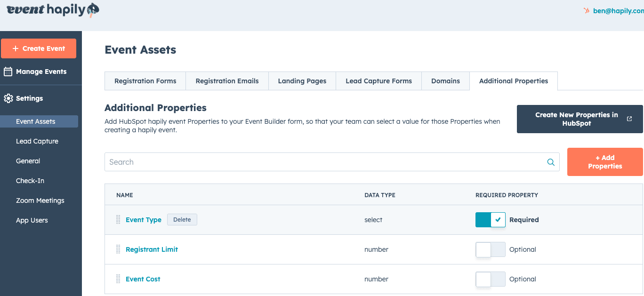Viewport: 644px width, 296px height.
Task: Click the search magnifying glass icon
Action: point(550,162)
